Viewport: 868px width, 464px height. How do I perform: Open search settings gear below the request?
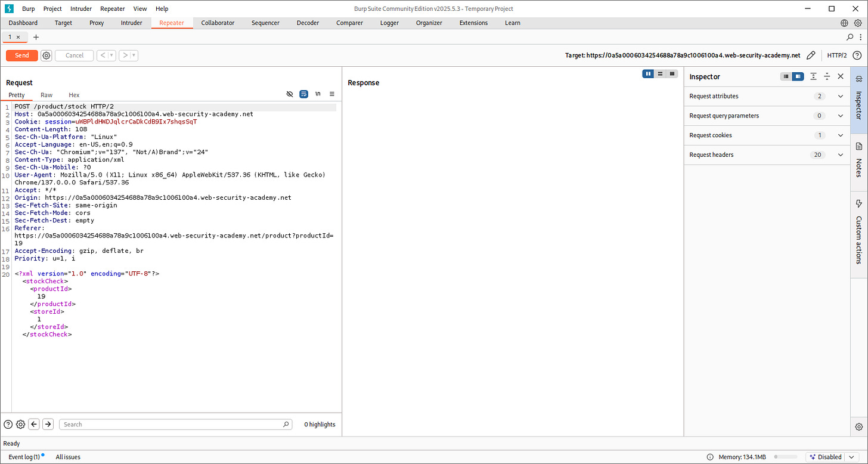(x=20, y=424)
